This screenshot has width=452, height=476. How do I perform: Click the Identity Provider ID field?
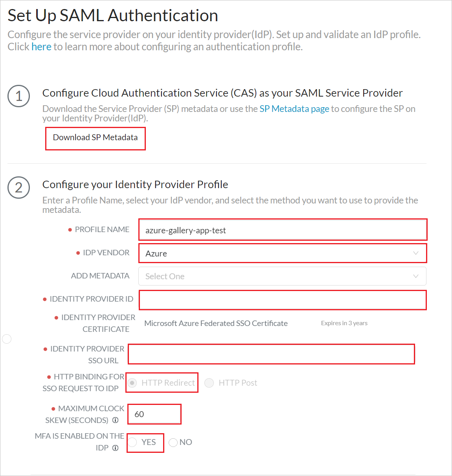(x=282, y=300)
